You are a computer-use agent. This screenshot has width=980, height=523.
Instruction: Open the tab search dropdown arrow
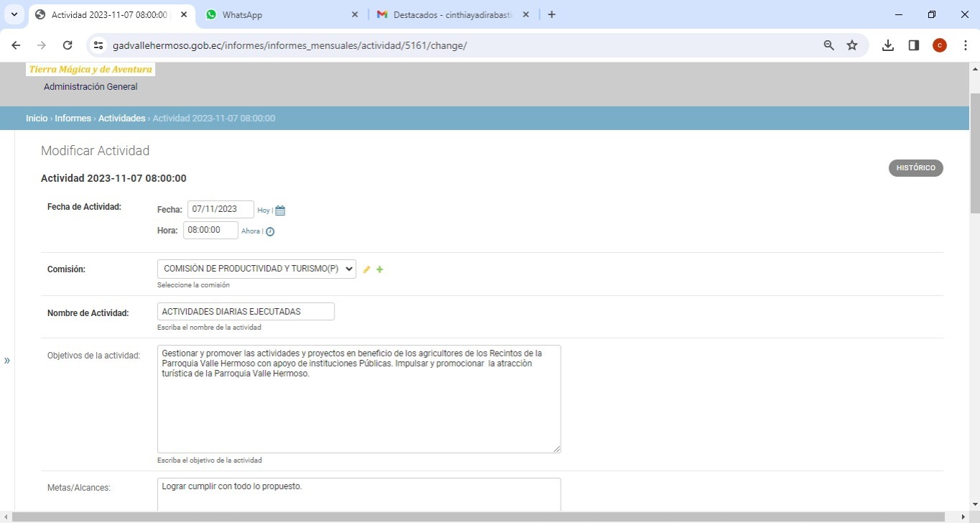(14, 14)
